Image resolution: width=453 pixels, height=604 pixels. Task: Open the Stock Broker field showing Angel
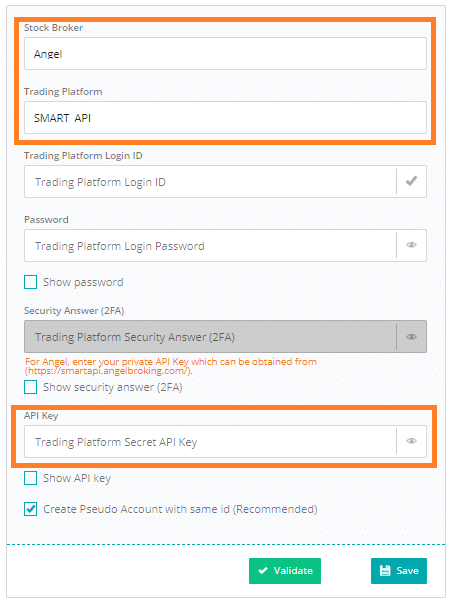(x=225, y=54)
